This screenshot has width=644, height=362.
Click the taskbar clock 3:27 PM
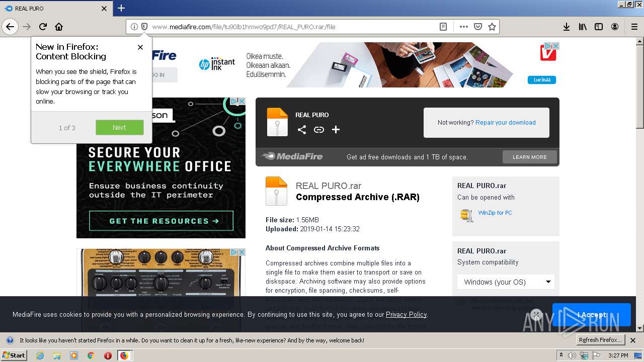click(618, 355)
